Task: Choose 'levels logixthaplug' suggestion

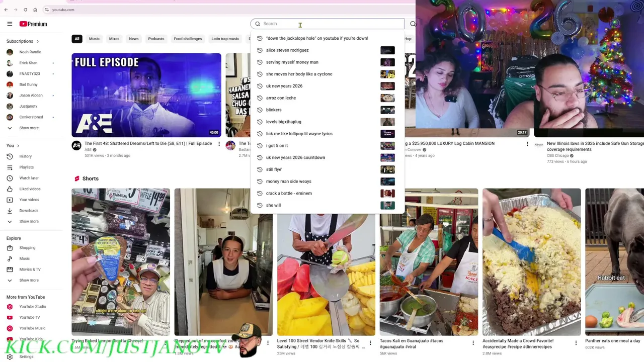Action: click(x=327, y=122)
